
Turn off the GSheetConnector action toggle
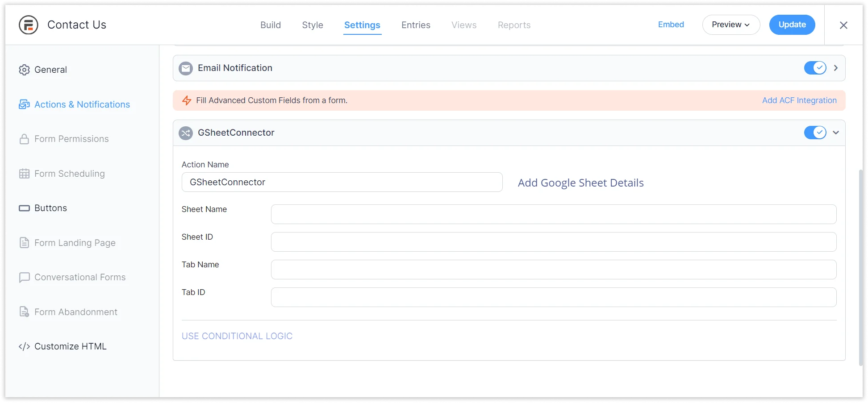coord(815,133)
